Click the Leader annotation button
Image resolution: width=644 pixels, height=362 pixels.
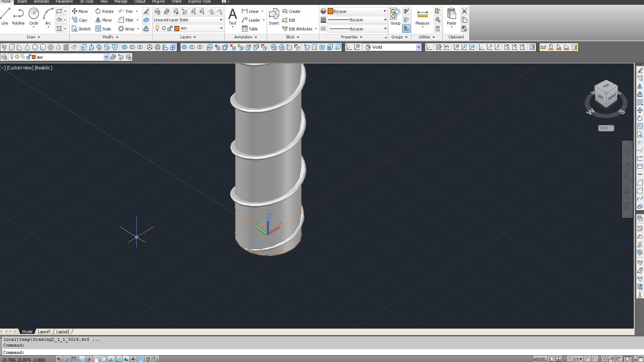click(x=251, y=20)
